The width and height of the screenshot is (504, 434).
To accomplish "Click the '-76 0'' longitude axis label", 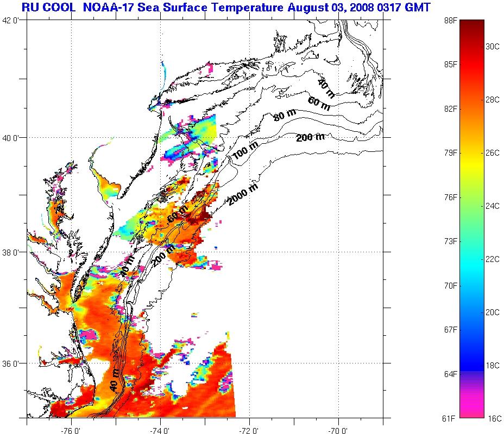I will coord(71,430).
